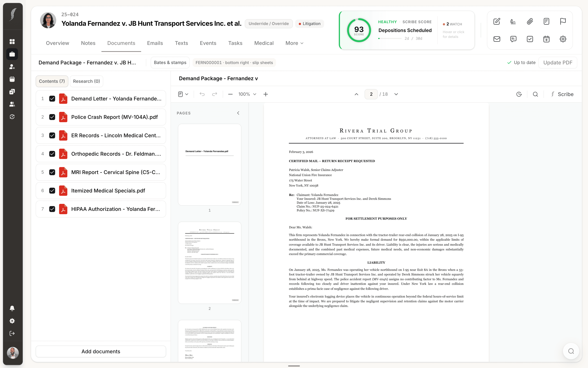Open the people contacts icon in sidebar
The image size is (588, 368).
point(12,104)
